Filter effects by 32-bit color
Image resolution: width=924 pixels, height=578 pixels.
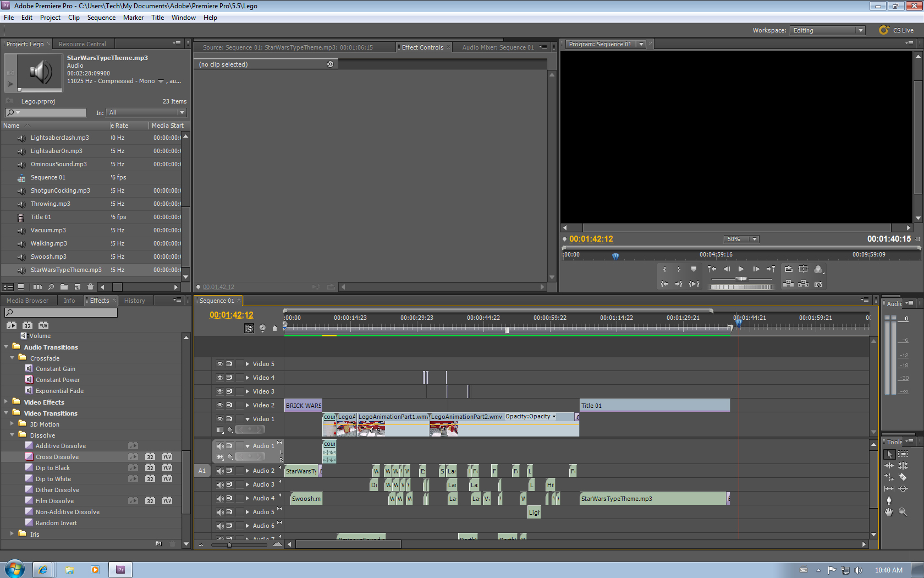28,325
